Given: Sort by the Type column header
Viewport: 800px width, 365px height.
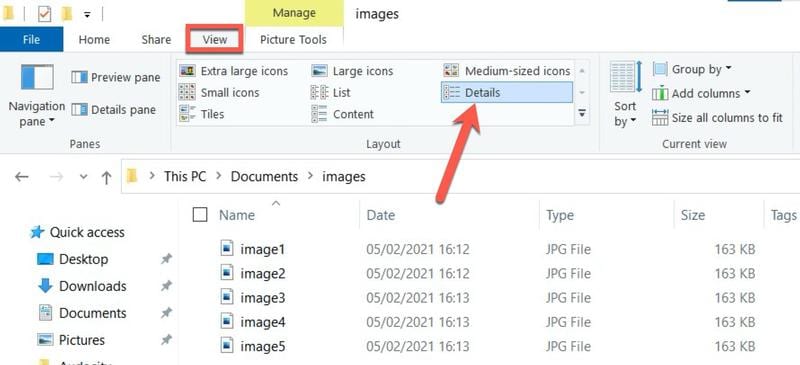Looking at the screenshot, I should click(x=560, y=215).
